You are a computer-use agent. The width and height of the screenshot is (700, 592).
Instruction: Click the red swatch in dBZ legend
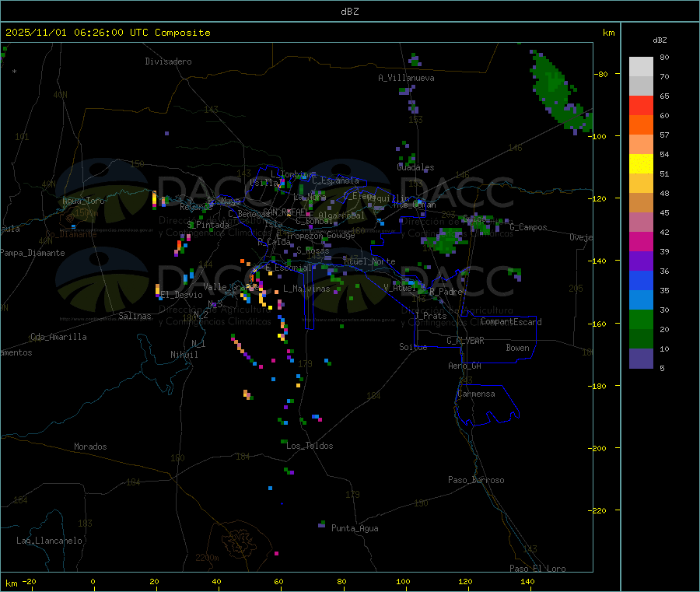click(641, 105)
